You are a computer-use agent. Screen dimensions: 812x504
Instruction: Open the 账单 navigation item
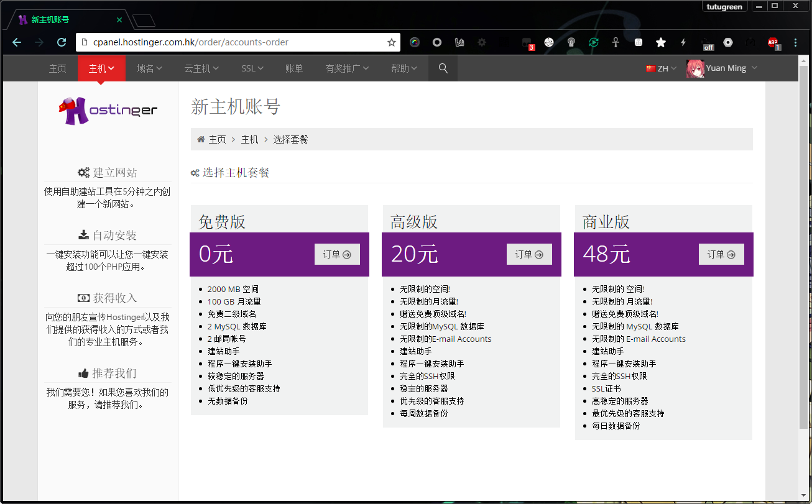point(294,68)
